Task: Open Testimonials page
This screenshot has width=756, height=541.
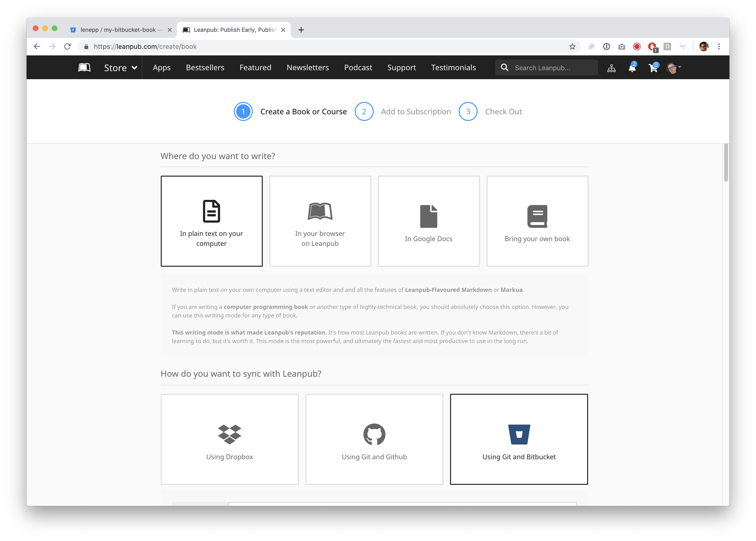Action: 453,68
